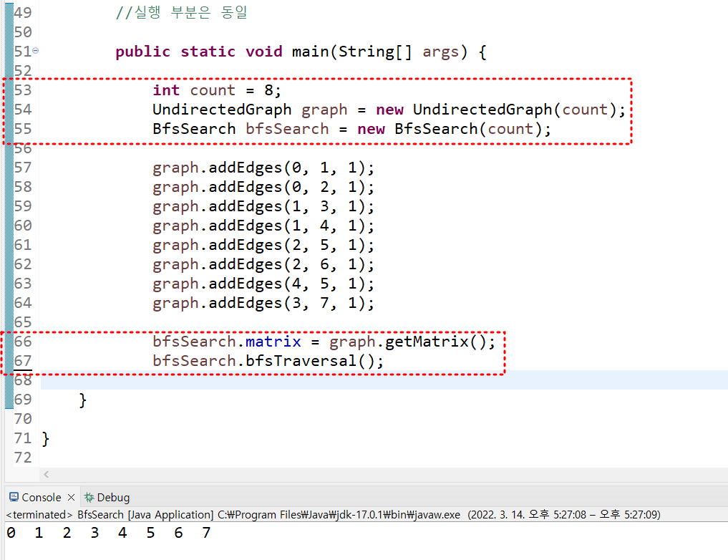Click the console output '0 1 2 3 4 5 6 7'
728x560 pixels.
pyautogui.click(x=109, y=533)
